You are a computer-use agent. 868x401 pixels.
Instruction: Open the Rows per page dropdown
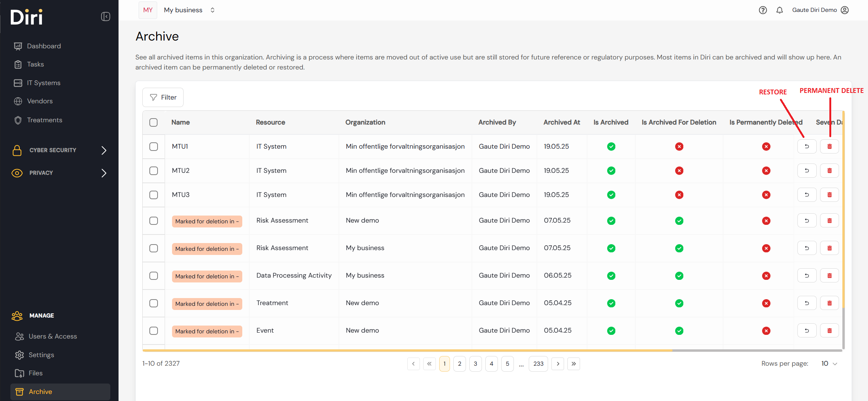[x=829, y=363]
